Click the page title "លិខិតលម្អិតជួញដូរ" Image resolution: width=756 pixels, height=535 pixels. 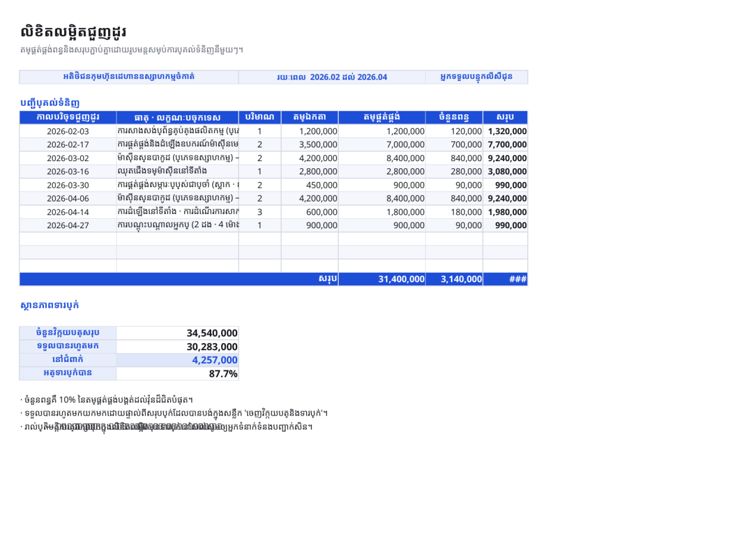click(74, 32)
